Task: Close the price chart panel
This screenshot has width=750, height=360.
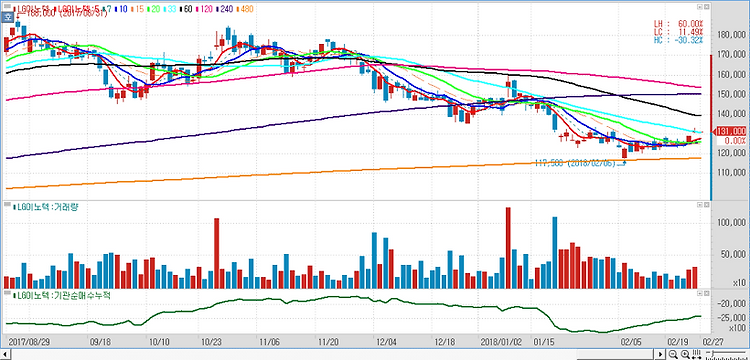Action: [x=706, y=7]
